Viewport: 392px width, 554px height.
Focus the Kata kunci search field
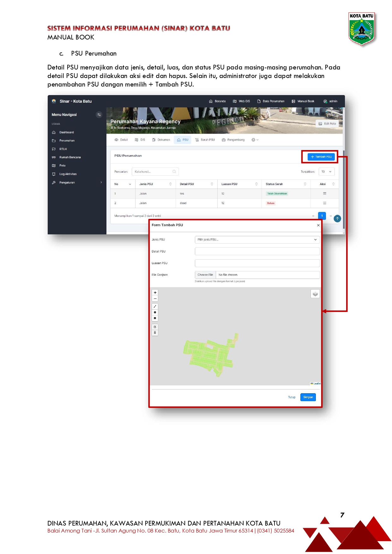(x=155, y=172)
